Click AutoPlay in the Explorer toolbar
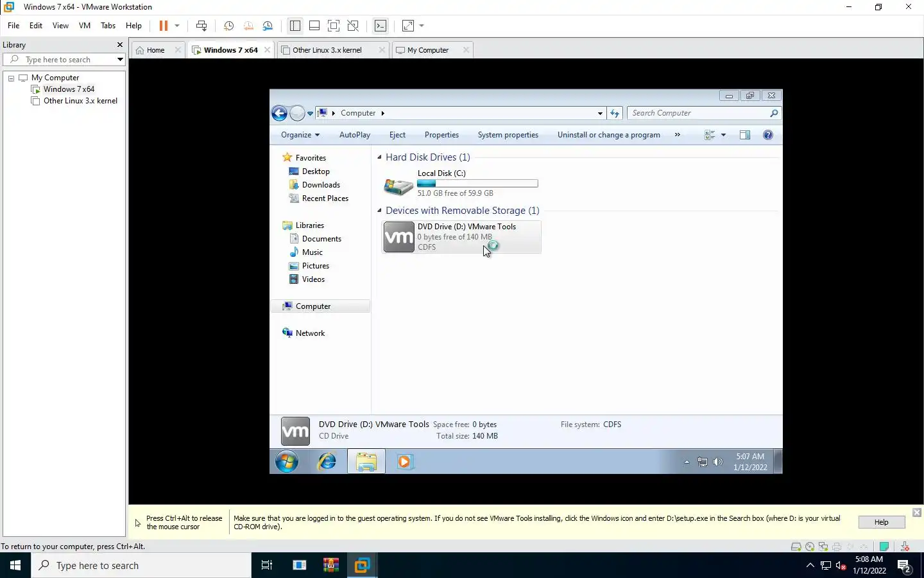 [x=355, y=135]
